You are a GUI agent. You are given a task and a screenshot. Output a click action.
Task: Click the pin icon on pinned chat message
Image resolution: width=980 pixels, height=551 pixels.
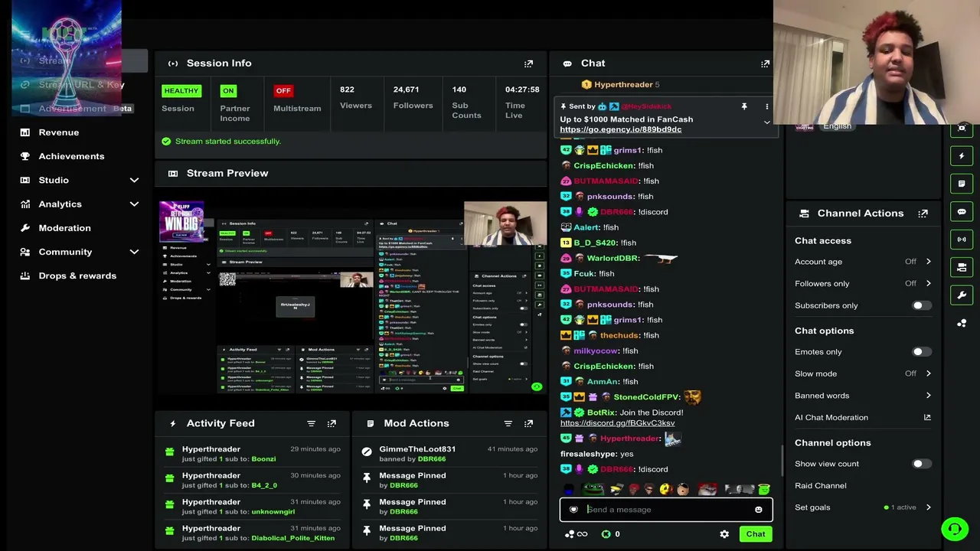tap(743, 106)
